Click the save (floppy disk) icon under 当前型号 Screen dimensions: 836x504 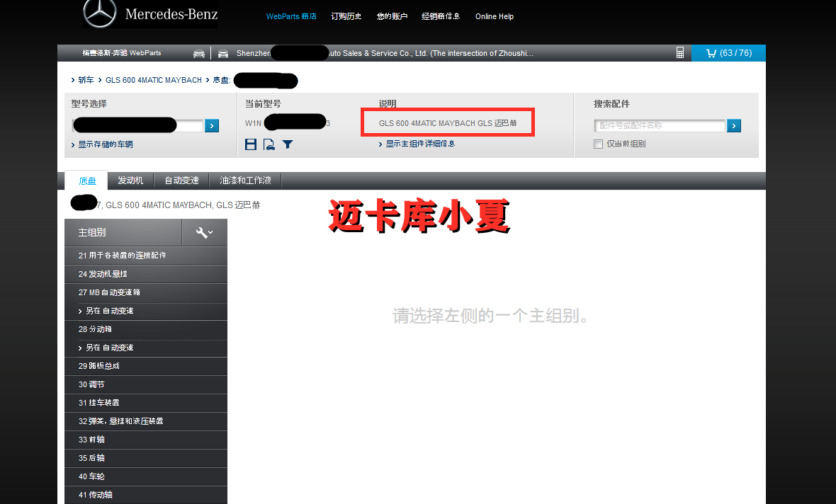[250, 144]
